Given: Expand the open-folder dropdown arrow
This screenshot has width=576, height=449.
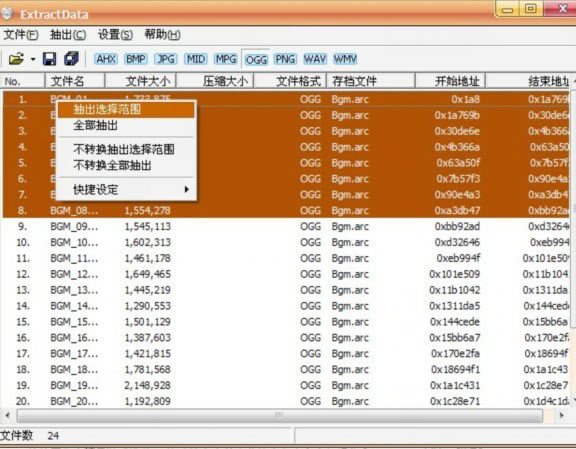Looking at the screenshot, I should 33,59.
